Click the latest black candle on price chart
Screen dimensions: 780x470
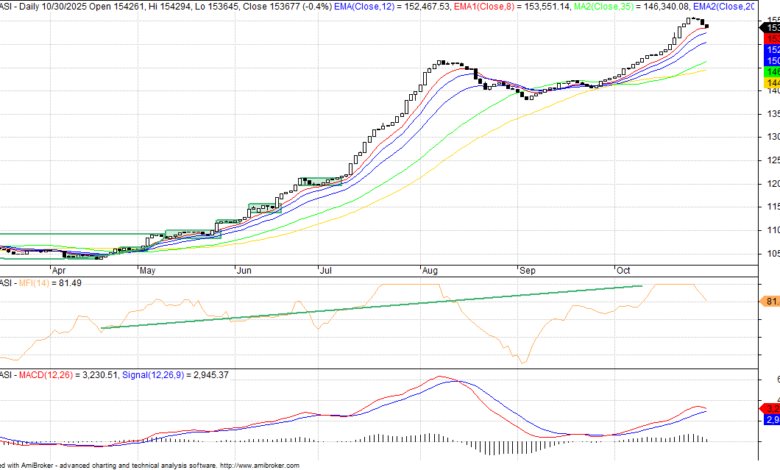coord(707,26)
